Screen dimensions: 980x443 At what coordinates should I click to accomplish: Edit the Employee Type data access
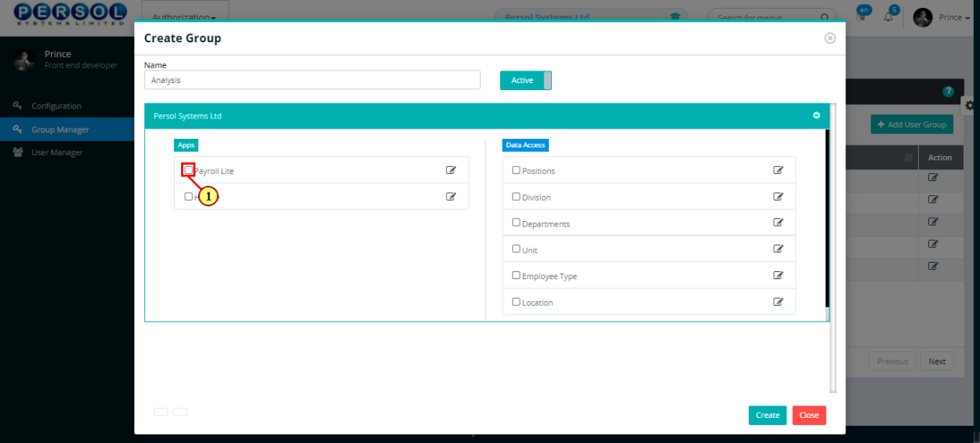tap(779, 275)
